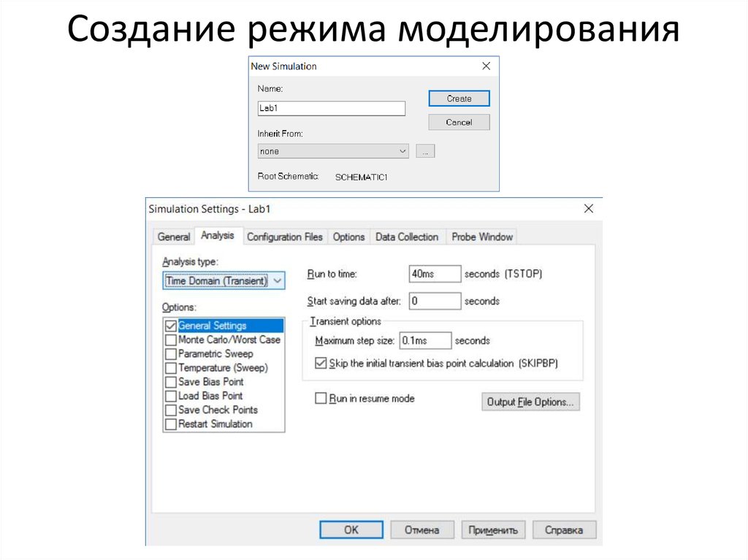This screenshot has height=560, width=748.
Task: Click inside the Run to time field
Action: 435,273
